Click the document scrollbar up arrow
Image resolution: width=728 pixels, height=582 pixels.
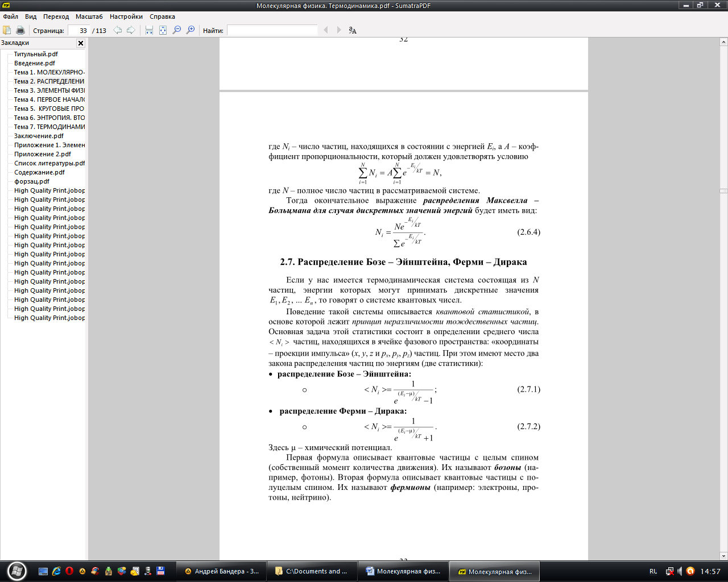(723, 42)
